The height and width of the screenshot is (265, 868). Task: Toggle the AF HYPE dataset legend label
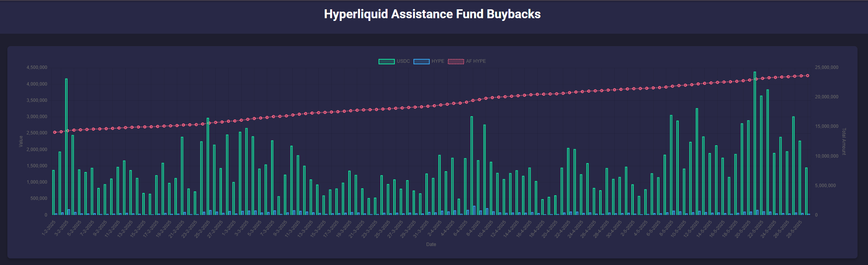(476, 61)
